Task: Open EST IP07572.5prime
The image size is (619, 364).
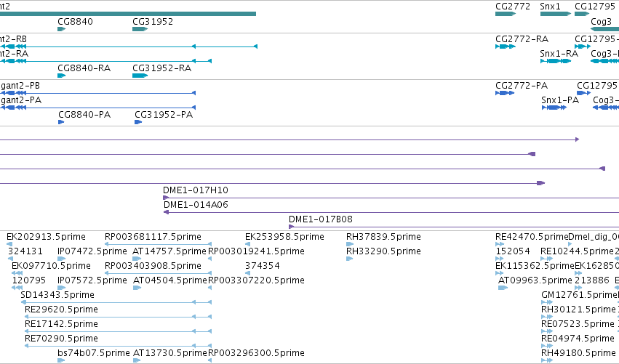Action: coord(92,280)
